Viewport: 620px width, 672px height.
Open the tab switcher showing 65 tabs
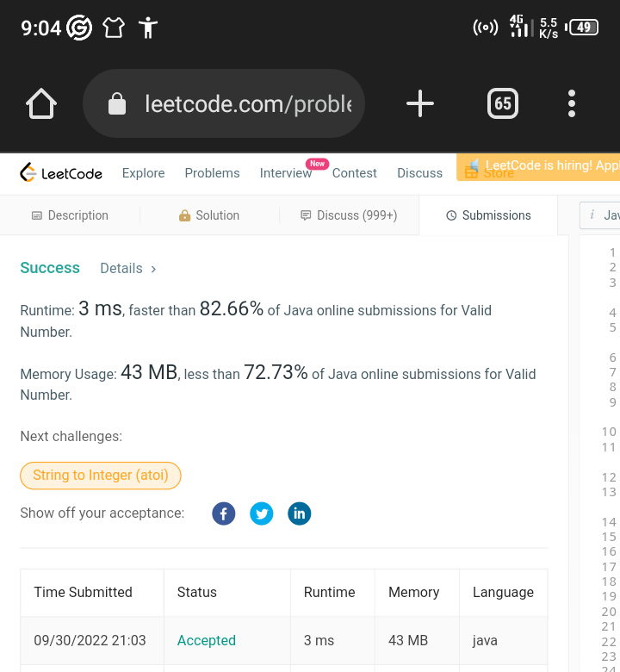[x=503, y=103]
